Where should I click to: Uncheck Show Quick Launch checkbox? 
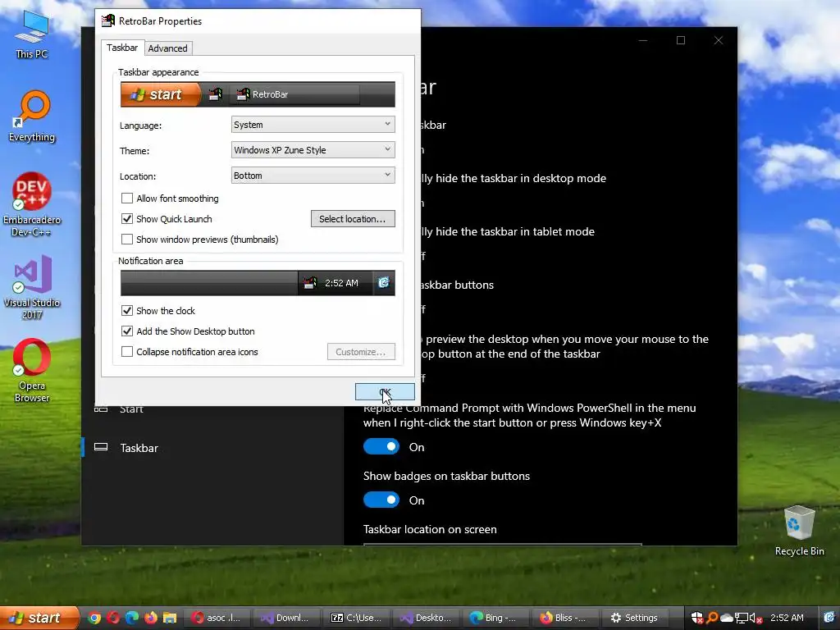pyautogui.click(x=127, y=218)
